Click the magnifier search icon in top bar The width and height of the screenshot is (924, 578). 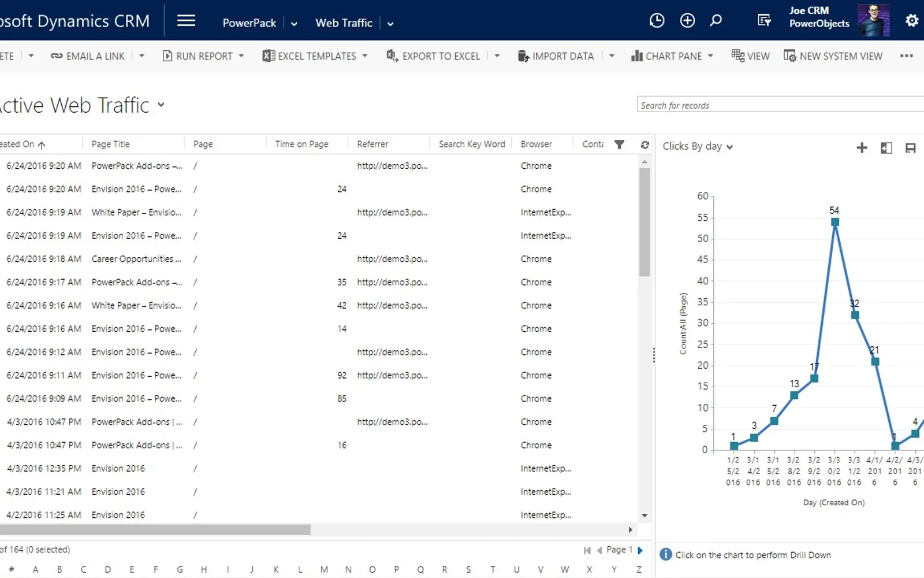716,21
